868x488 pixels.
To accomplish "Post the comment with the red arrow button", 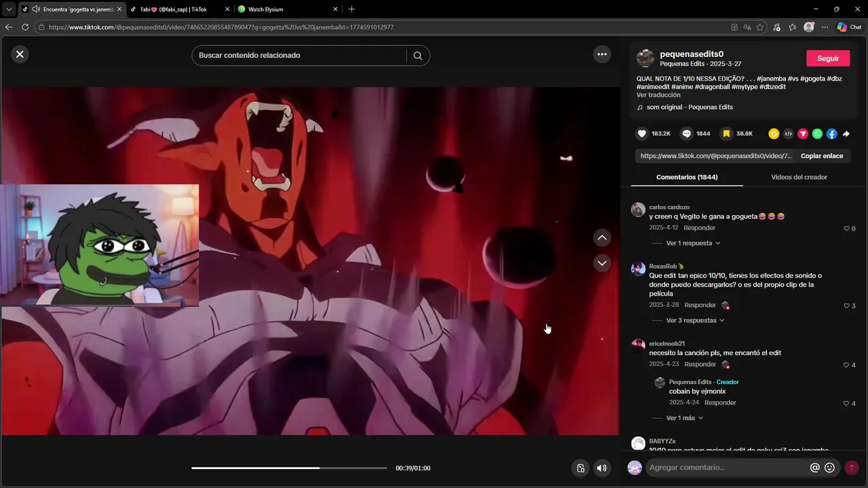I will [x=851, y=468].
